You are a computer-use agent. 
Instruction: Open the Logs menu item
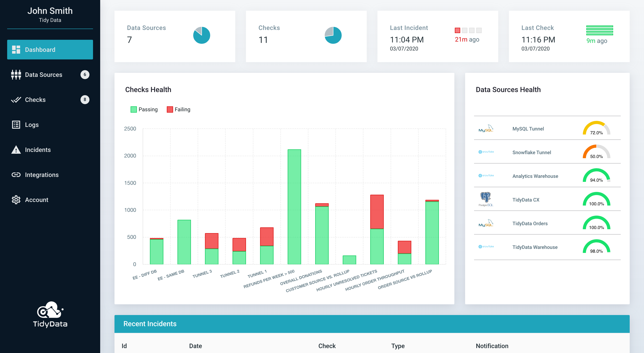click(x=32, y=125)
